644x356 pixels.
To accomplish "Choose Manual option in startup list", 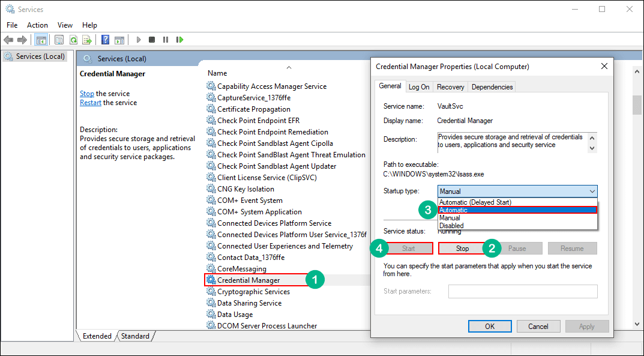I will pyautogui.click(x=517, y=218).
